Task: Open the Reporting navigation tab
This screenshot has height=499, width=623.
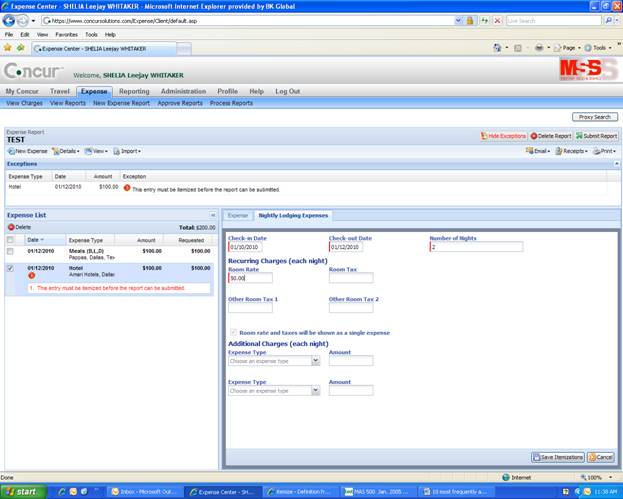Action: (x=134, y=91)
